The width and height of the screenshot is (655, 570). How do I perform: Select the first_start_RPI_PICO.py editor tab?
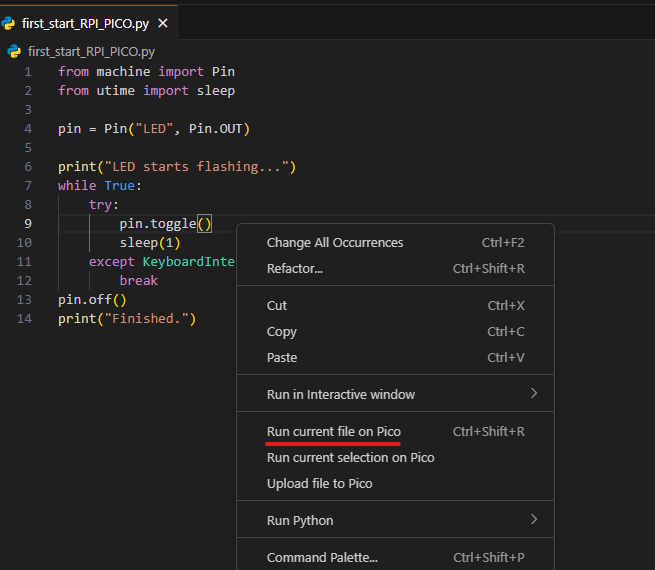click(88, 23)
